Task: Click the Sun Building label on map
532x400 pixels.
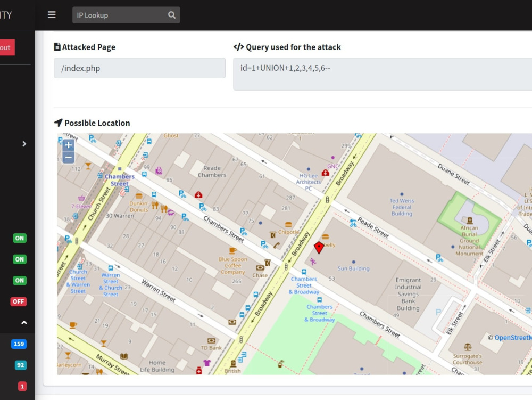Action: click(354, 268)
